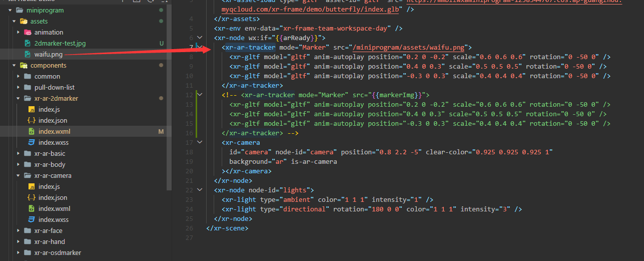Click the JS icon of index.js in xr-ar-2dmarker
Screen dimensions: 644x261
[x=32, y=109]
